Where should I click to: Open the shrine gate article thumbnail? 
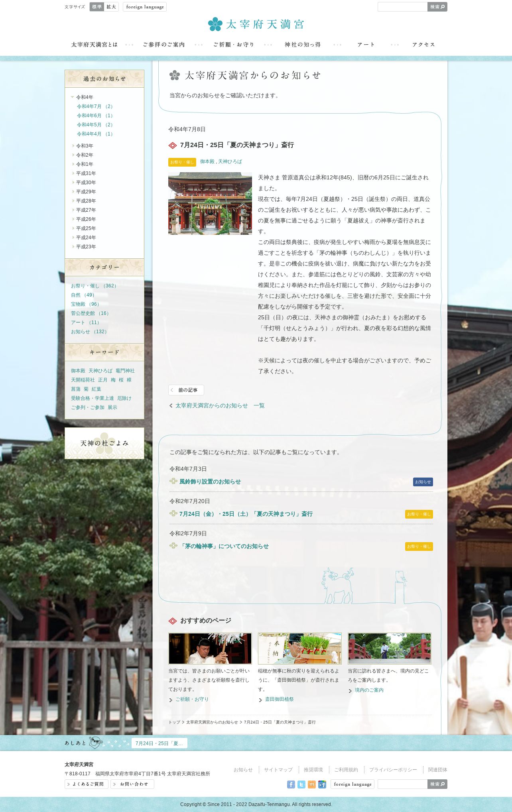click(x=210, y=203)
